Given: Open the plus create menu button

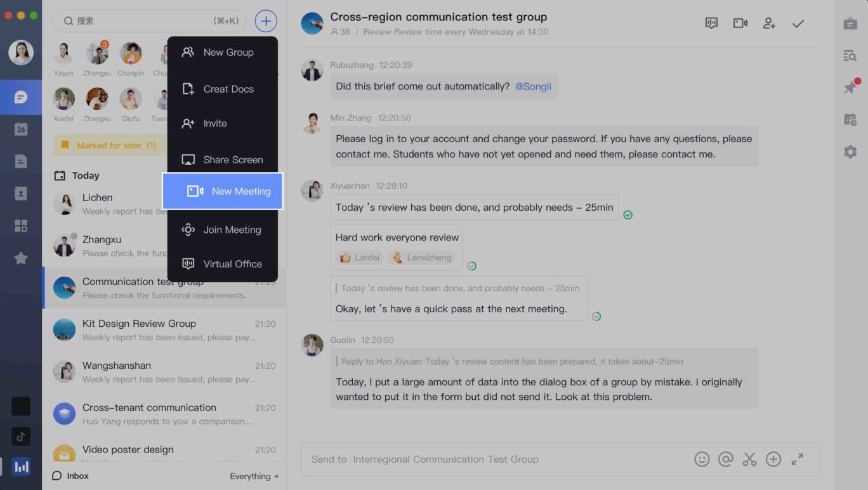Looking at the screenshot, I should [x=266, y=21].
